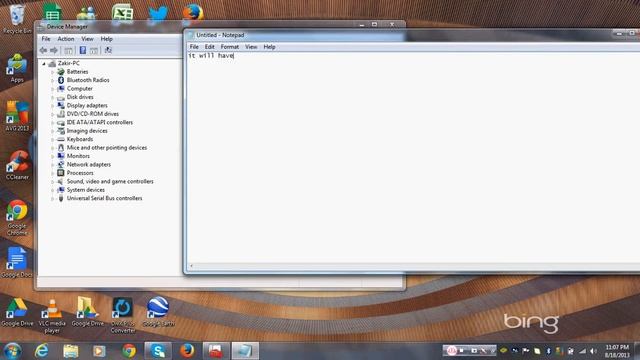
Task: Select the Google Chrome desktop shortcut
Action: click(17, 218)
